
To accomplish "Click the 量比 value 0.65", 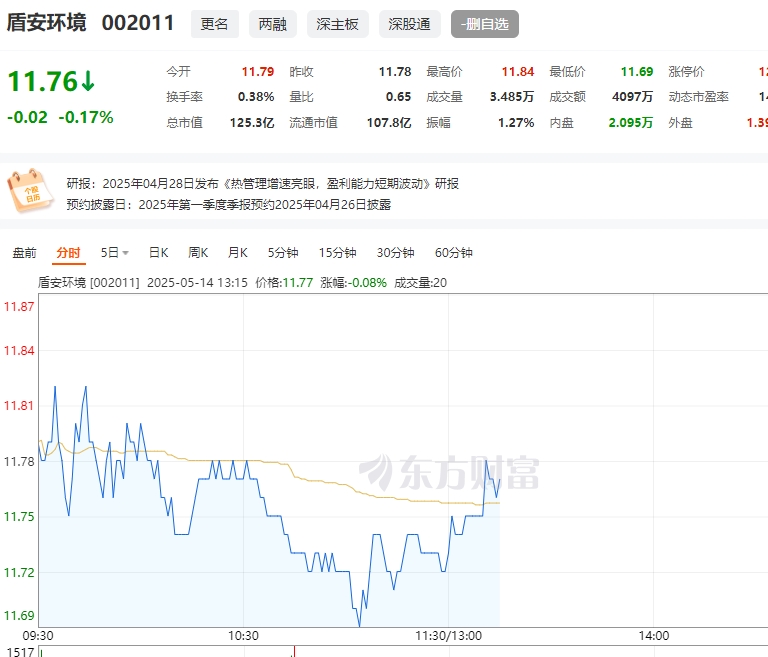I will [x=399, y=97].
